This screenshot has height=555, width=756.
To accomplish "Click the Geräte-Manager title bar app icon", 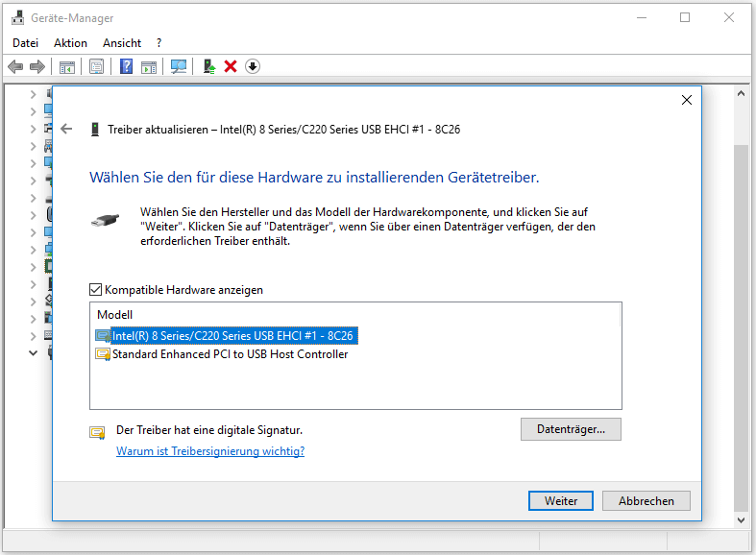I will pos(18,18).
